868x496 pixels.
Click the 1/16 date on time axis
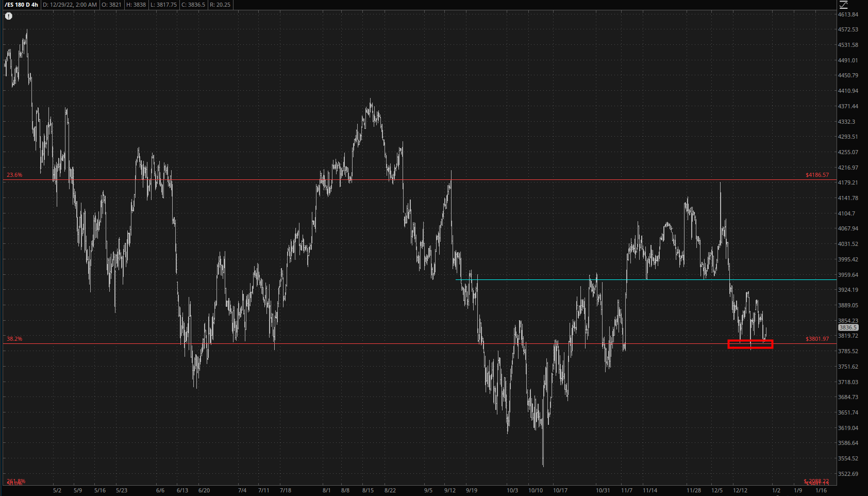(821, 490)
